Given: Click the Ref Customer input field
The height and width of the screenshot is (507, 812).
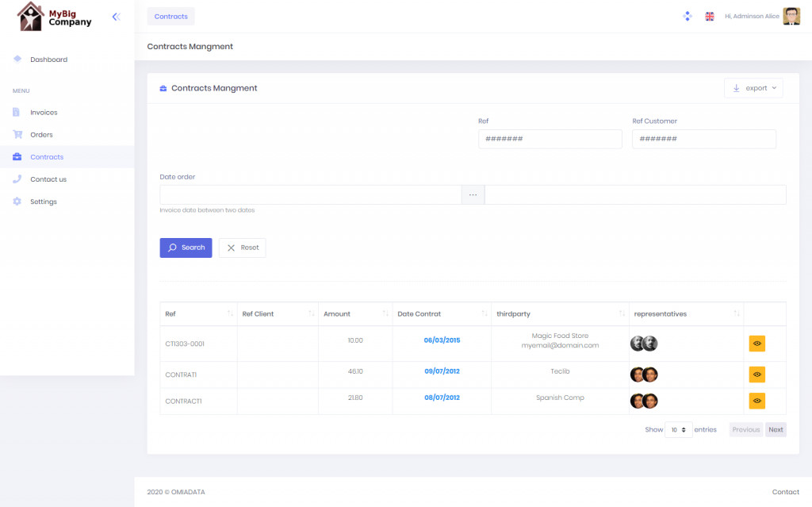Looking at the screenshot, I should click(x=703, y=139).
